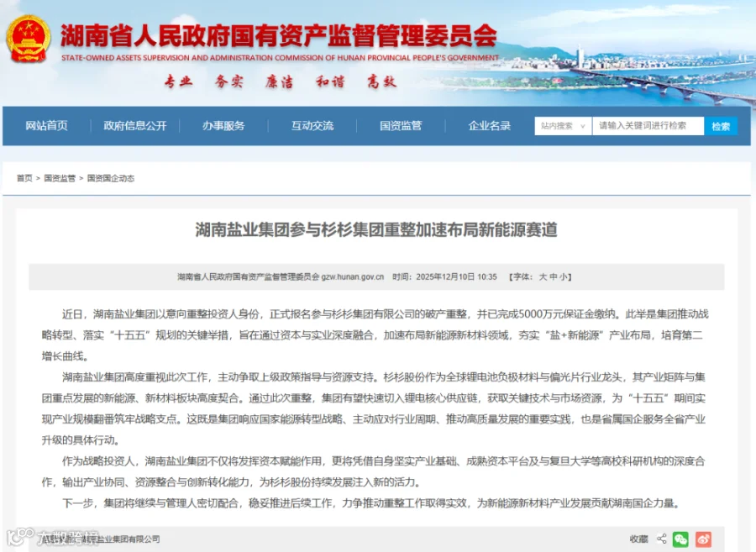
Task: Click the publish time 2025年12月10日 10:35
Action: [x=456, y=276]
